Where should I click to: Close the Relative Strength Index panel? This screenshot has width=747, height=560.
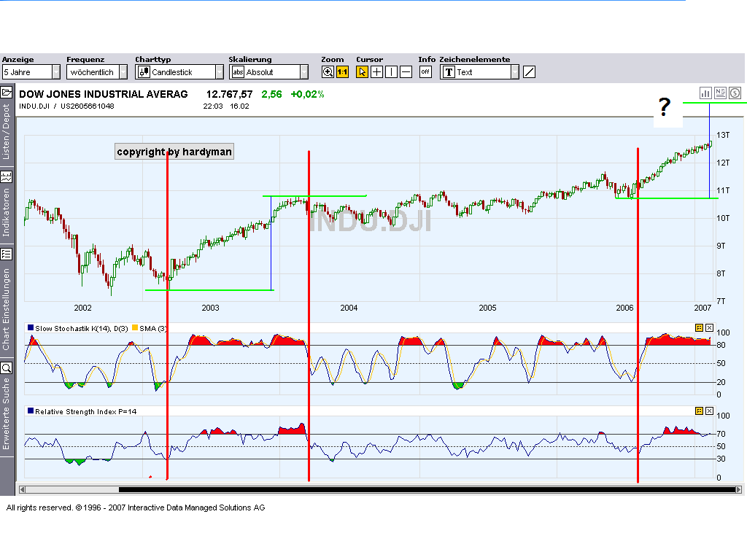(710, 411)
